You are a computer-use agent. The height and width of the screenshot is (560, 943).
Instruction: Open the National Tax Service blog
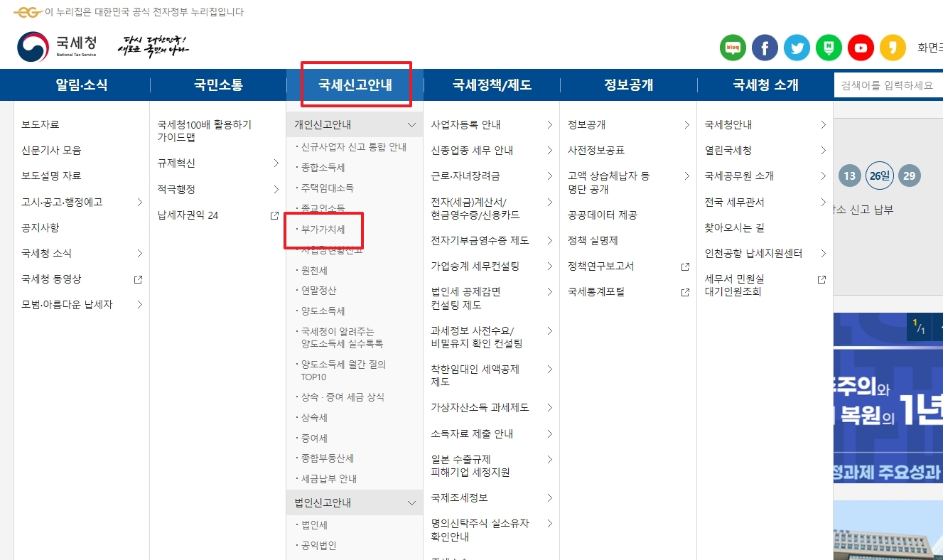coord(733,47)
